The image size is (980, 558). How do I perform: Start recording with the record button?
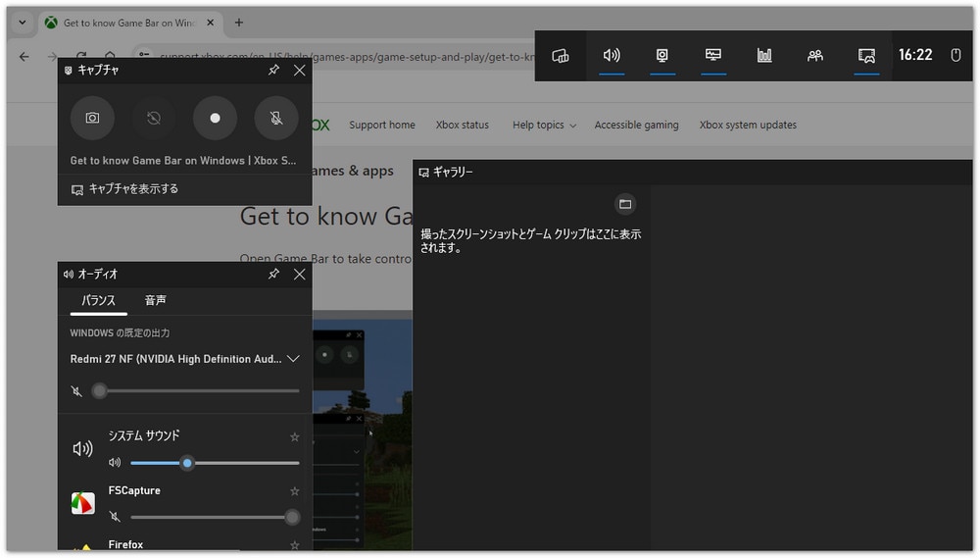(215, 119)
